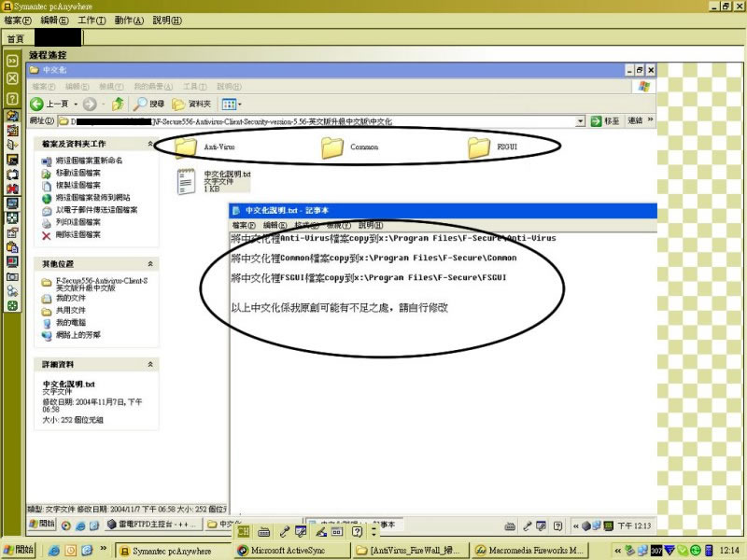Select the Common folder

(x=350, y=147)
